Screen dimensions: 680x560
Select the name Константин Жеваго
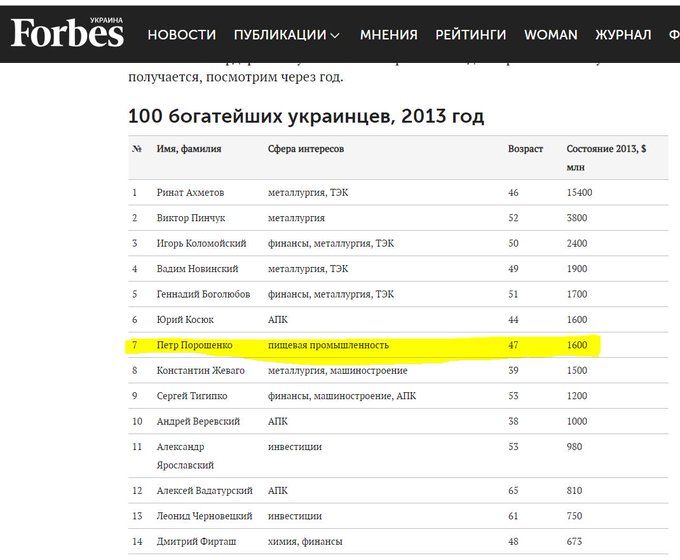click(x=200, y=370)
